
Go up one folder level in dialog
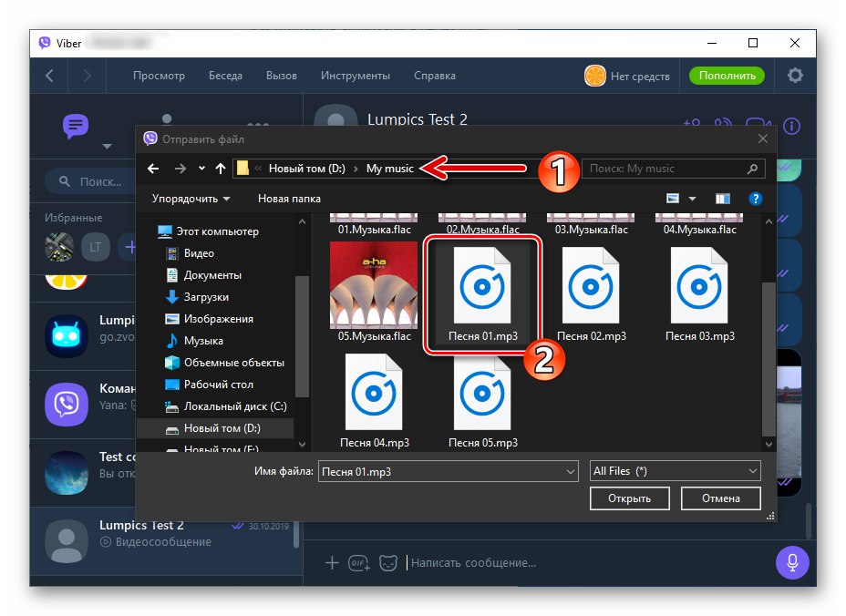(x=220, y=169)
